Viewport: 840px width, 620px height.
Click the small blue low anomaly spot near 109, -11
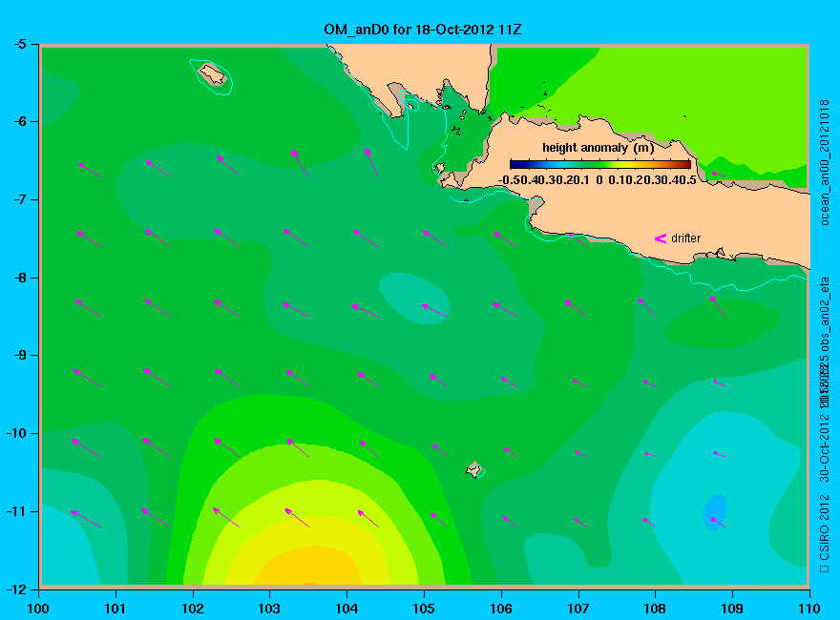pos(715,512)
